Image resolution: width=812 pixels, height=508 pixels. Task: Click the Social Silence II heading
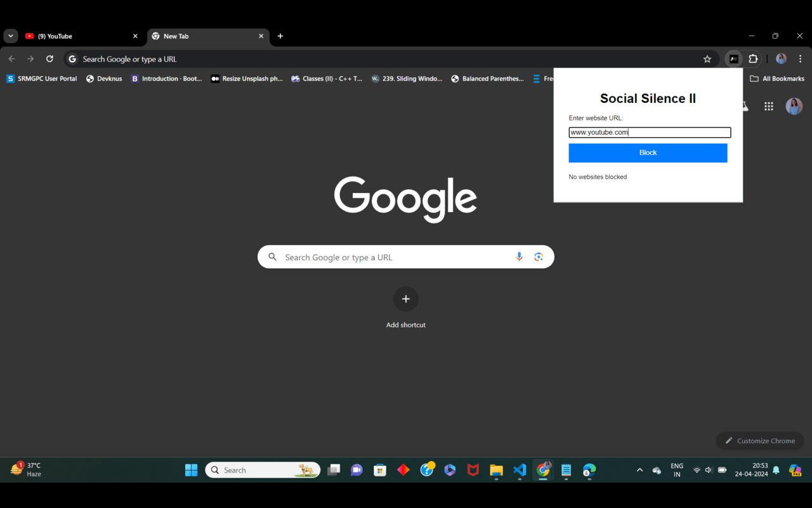coord(648,98)
